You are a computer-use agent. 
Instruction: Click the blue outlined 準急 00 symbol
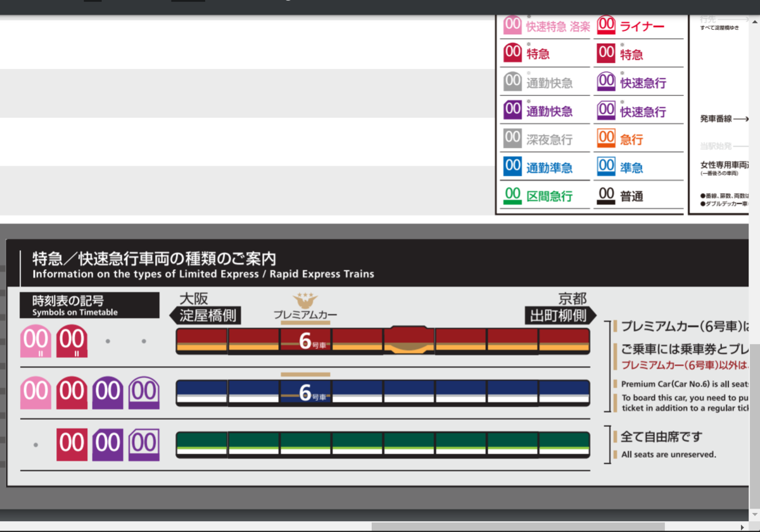pyautogui.click(x=606, y=167)
